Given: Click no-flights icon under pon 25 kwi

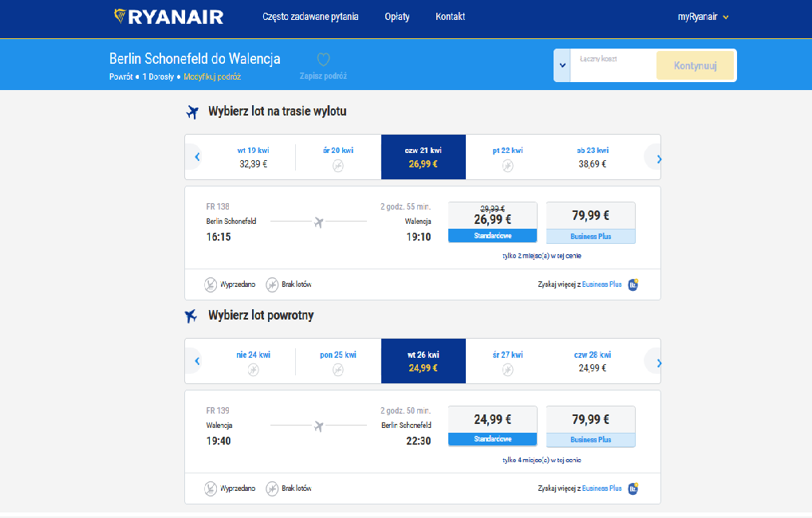Looking at the screenshot, I should (338, 370).
